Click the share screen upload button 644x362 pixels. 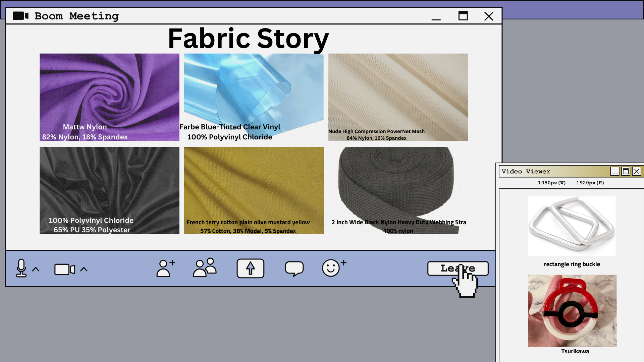click(250, 268)
